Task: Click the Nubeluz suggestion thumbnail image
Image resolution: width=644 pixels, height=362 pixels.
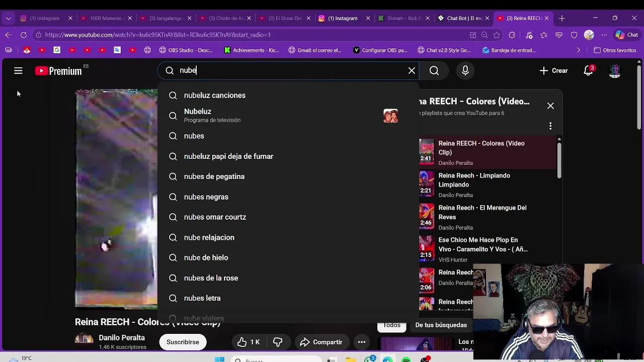Action: pos(390,116)
